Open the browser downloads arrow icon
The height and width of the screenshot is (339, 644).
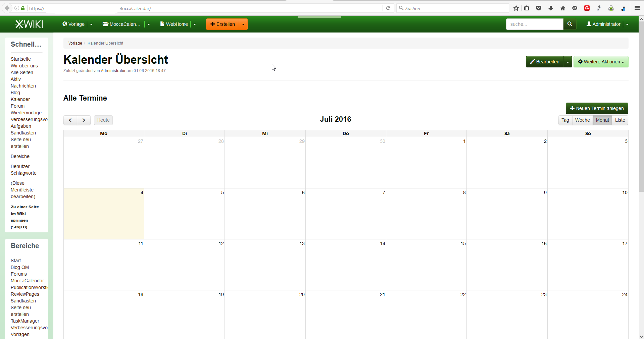coord(551,8)
